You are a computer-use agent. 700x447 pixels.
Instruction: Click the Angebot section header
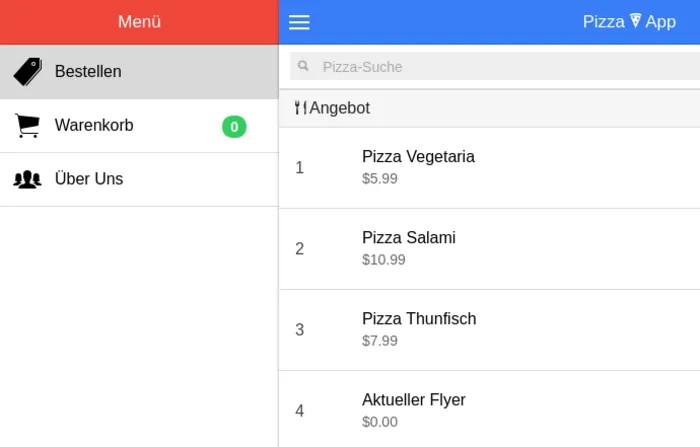click(x=340, y=108)
